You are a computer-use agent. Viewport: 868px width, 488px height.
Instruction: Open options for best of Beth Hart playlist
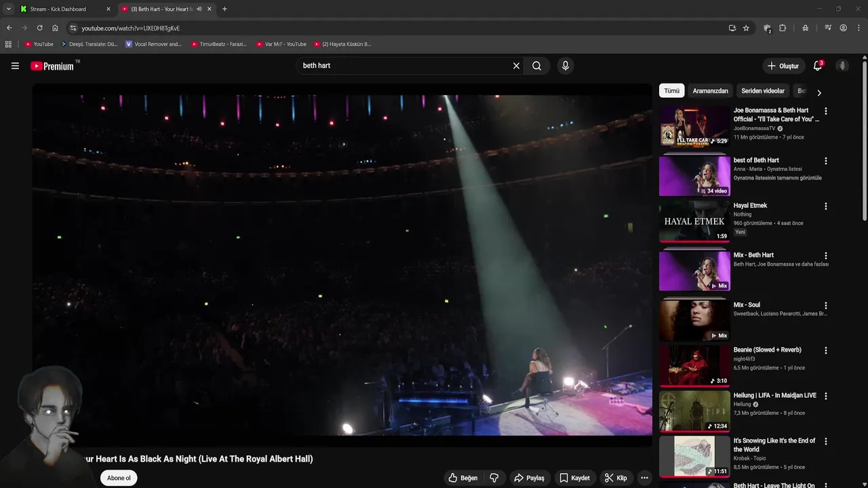point(825,161)
